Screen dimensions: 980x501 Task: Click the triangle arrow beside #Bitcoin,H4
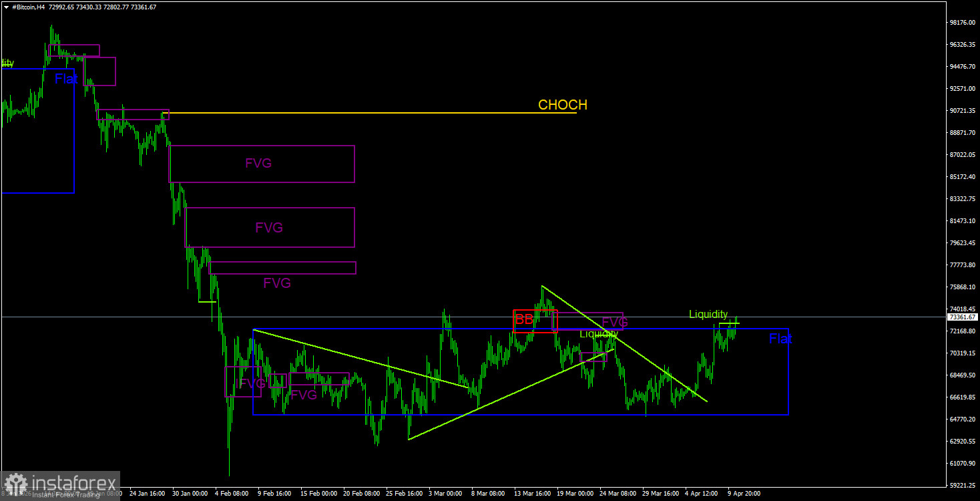point(6,7)
